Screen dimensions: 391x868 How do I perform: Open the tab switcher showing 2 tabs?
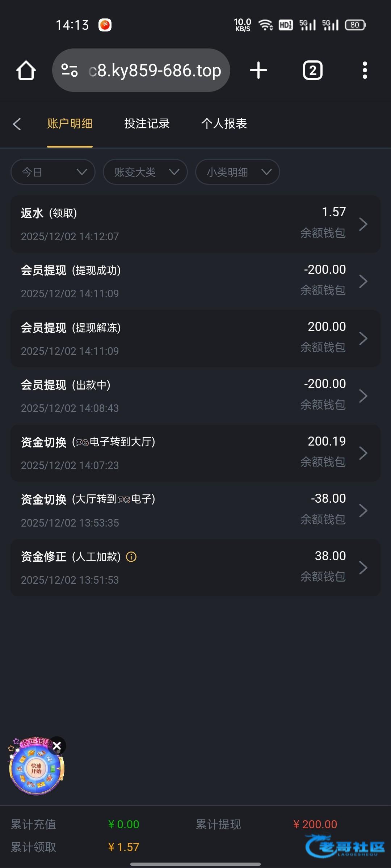[313, 70]
